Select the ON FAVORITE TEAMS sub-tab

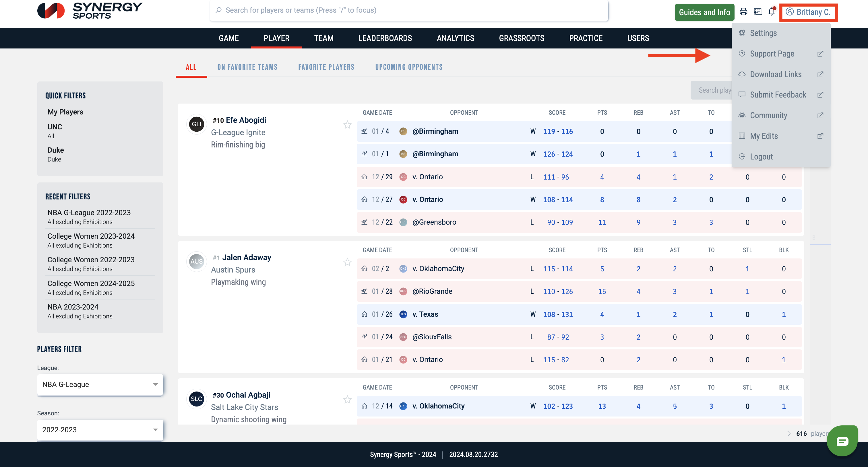(x=247, y=67)
